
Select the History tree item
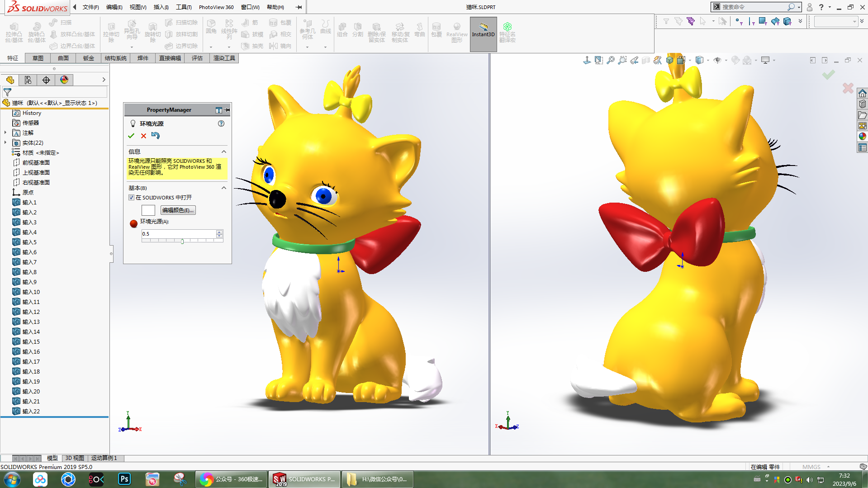click(32, 113)
